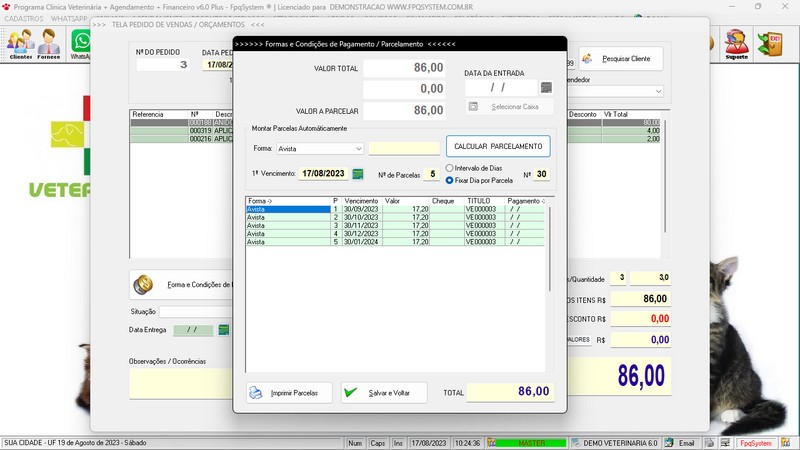Image resolution: width=800 pixels, height=450 pixels.
Task: Open calendar beside Data da Entrada field
Action: (x=546, y=88)
